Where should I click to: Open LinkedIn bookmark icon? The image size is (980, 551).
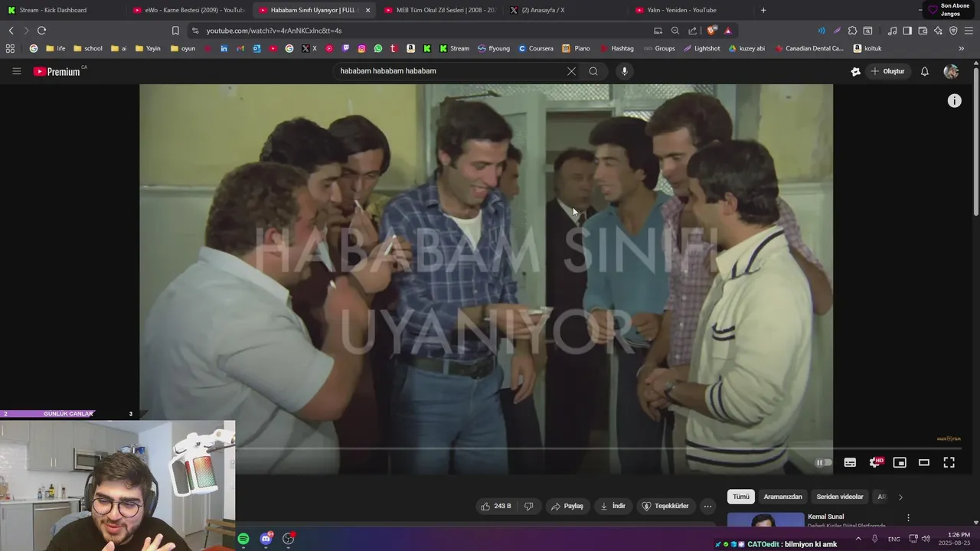pos(224,48)
